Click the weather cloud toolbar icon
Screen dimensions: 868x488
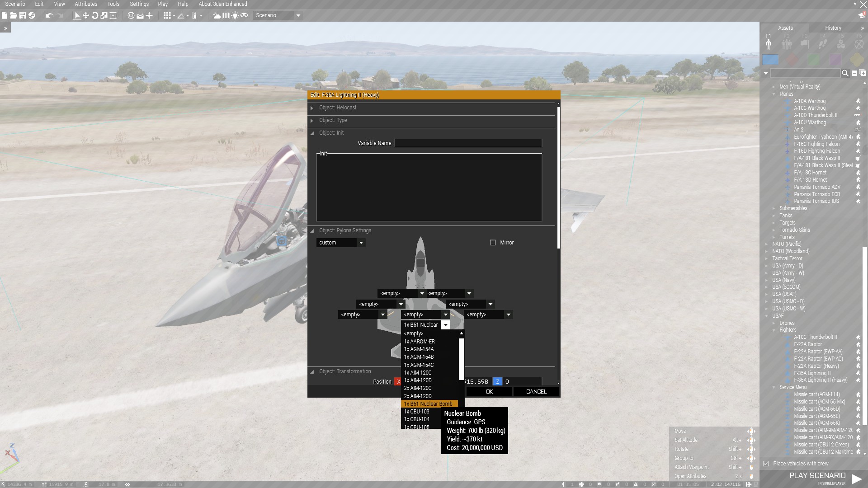point(217,15)
